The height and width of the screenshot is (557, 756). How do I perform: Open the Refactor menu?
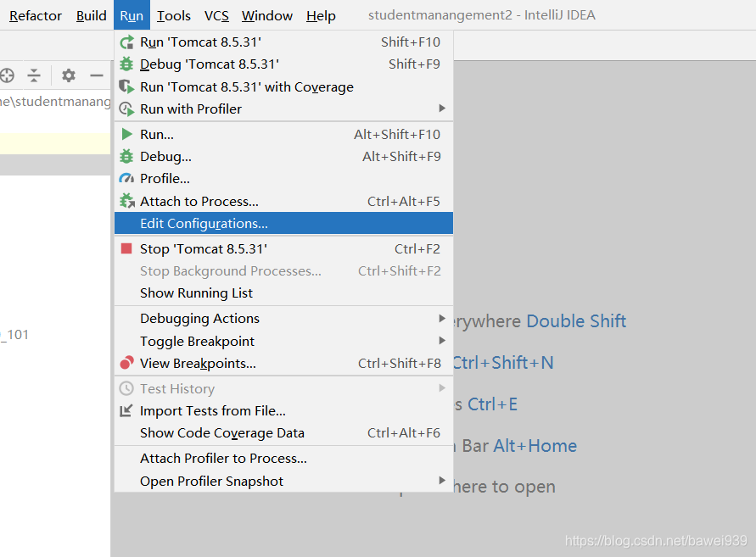pos(35,15)
